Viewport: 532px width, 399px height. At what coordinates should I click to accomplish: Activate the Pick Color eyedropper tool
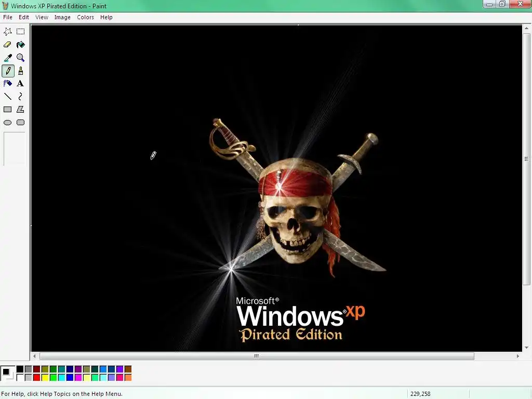(x=7, y=58)
